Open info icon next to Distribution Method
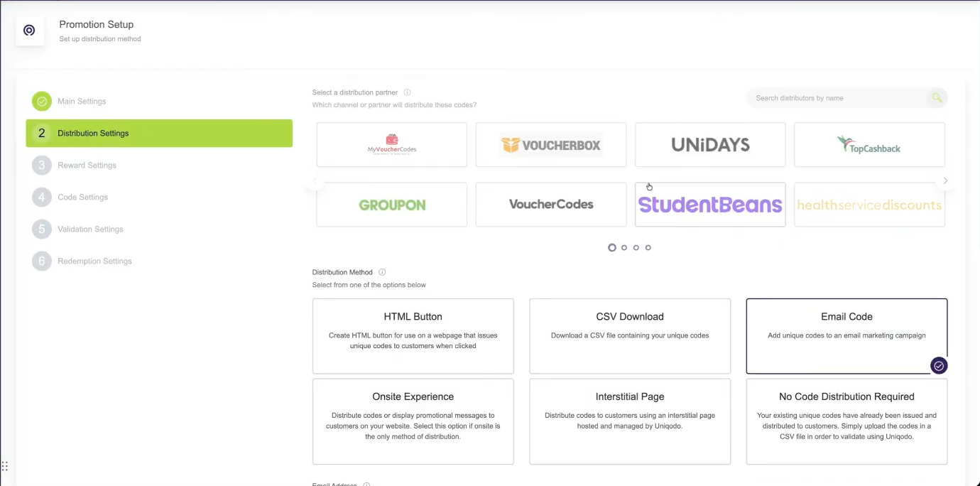 (x=382, y=272)
